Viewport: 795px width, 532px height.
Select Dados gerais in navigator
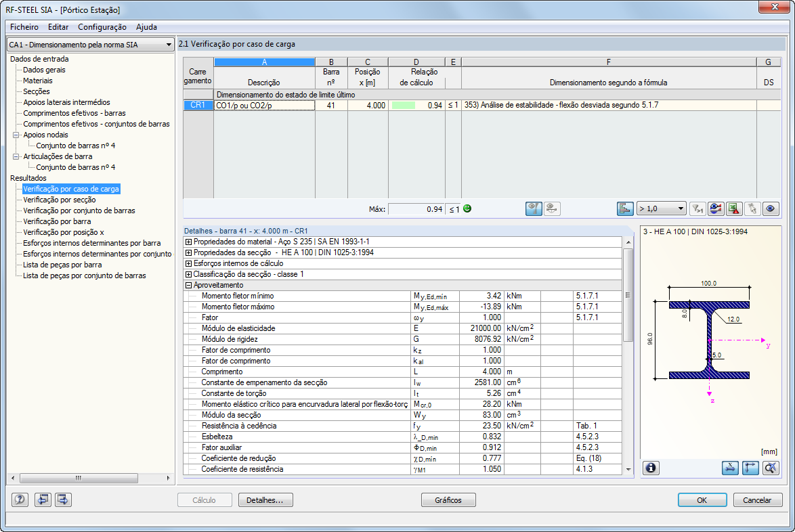coord(44,70)
